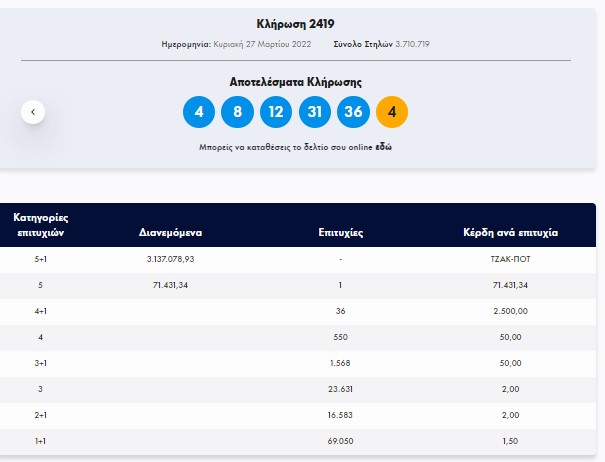Select the 'Διανεμόμενα' column header
The height and width of the screenshot is (462, 605).
coord(170,232)
